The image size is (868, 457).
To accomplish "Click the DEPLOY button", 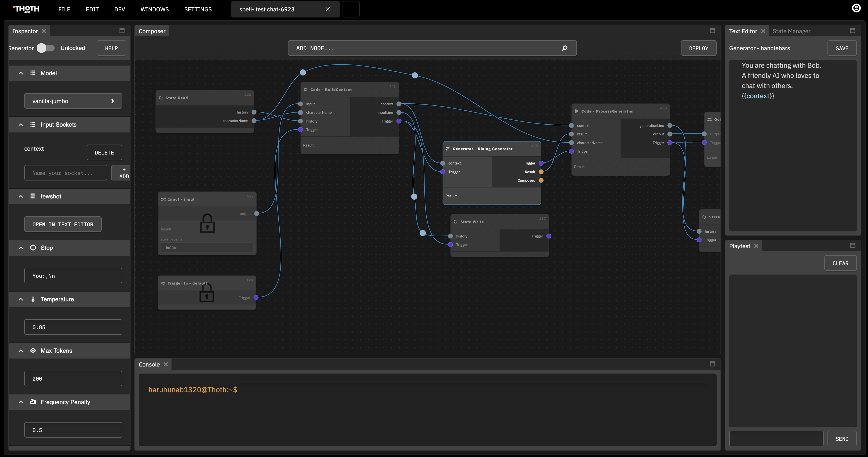I will click(698, 48).
